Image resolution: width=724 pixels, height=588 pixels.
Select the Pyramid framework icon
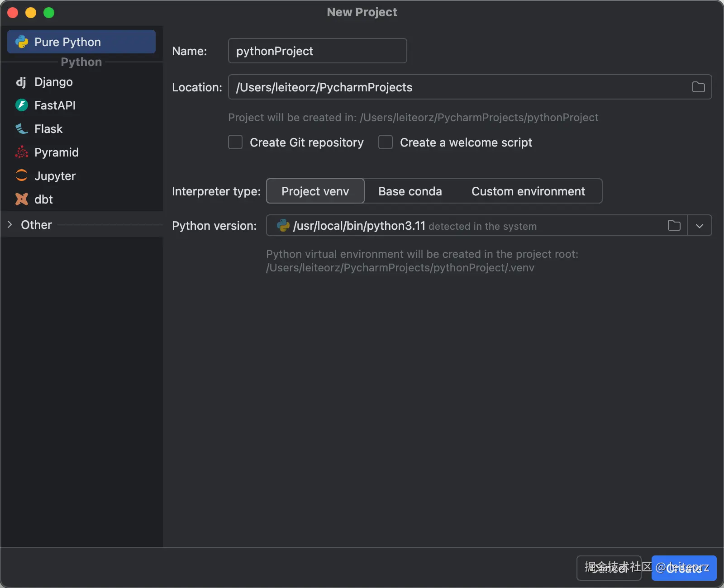22,152
